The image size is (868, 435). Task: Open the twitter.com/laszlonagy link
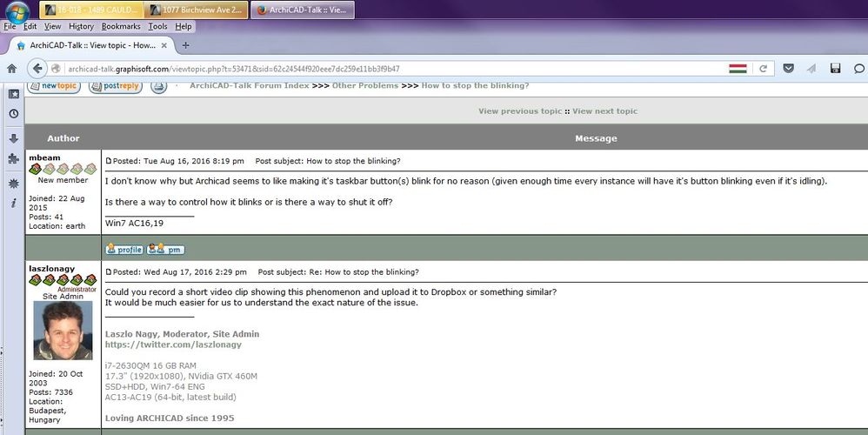point(173,345)
